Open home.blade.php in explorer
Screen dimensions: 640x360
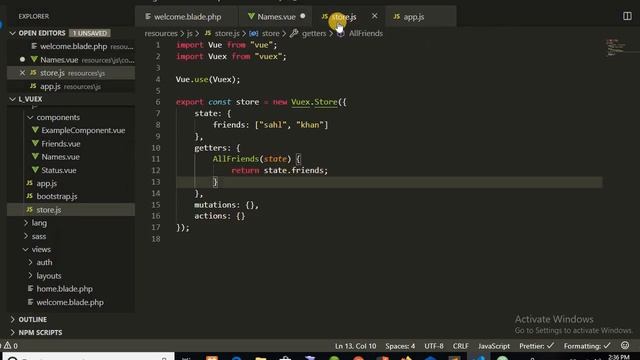(64, 289)
